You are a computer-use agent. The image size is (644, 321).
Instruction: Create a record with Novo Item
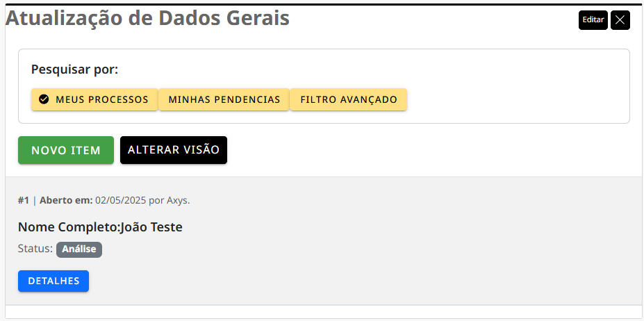pyautogui.click(x=66, y=150)
